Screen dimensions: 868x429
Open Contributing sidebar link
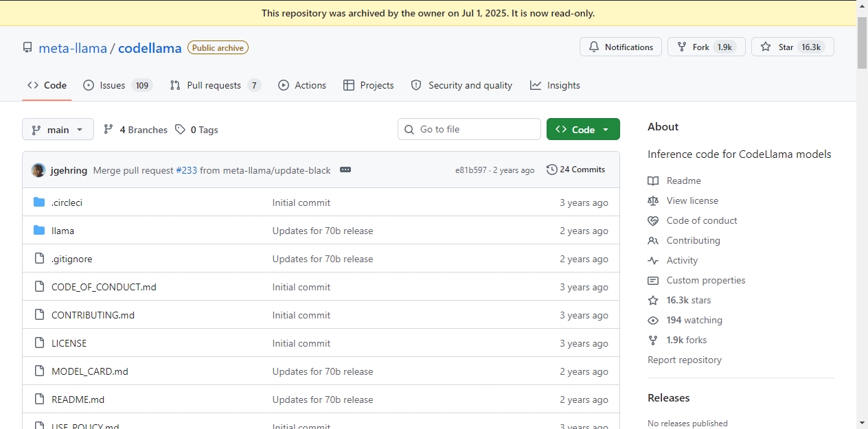pyautogui.click(x=693, y=240)
